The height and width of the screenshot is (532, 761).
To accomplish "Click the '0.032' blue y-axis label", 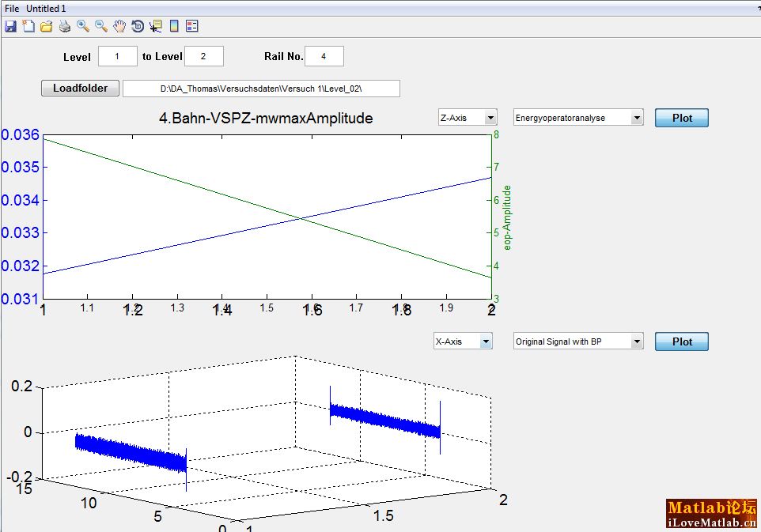I will 20,266.
